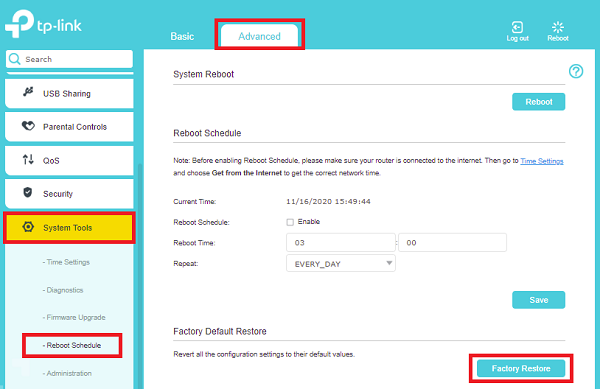Click the Factory Restore button
The height and width of the screenshot is (389, 600).
coord(521,368)
